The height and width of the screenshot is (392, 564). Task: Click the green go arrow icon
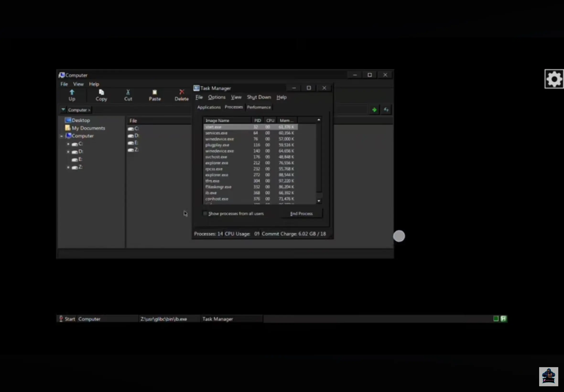tap(374, 110)
